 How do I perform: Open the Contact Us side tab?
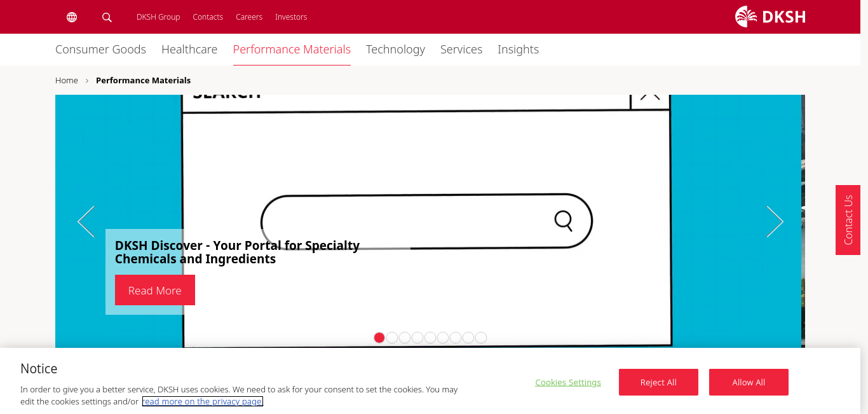coord(848,220)
